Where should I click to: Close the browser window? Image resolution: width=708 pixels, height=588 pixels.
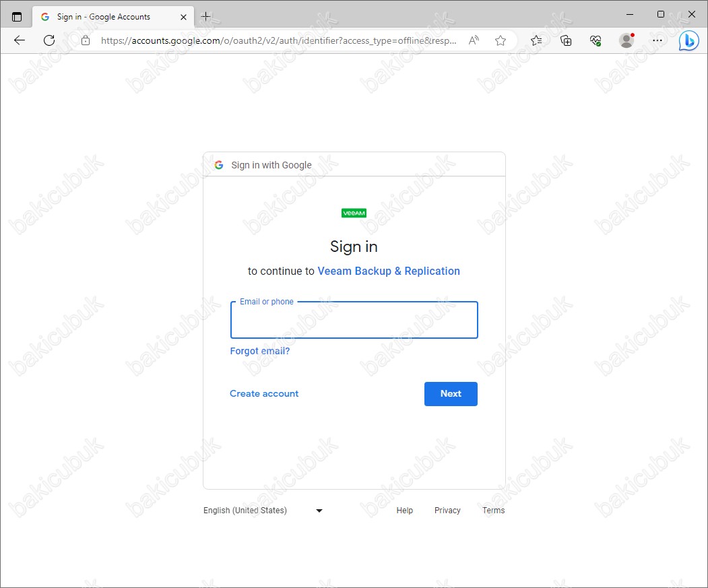pyautogui.click(x=691, y=14)
